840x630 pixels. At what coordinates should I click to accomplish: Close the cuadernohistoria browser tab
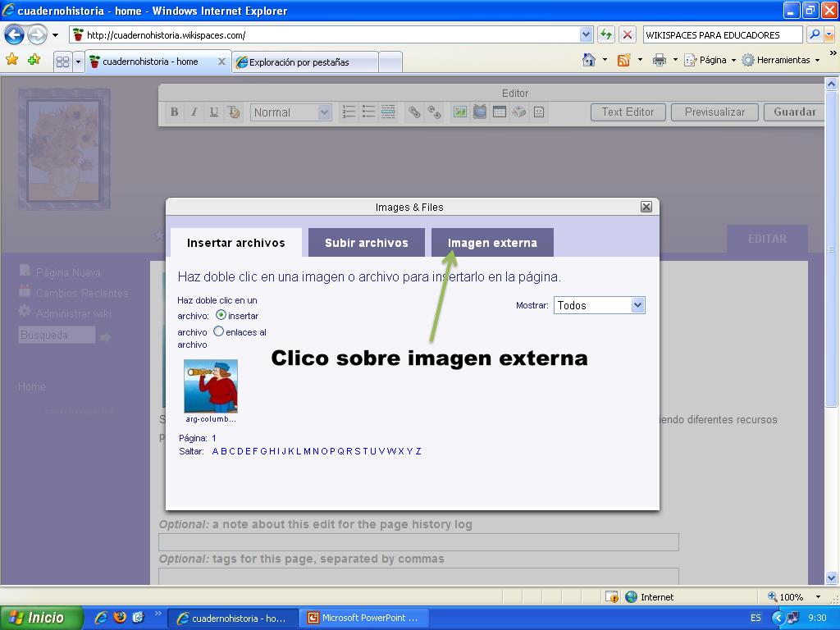[x=221, y=62]
